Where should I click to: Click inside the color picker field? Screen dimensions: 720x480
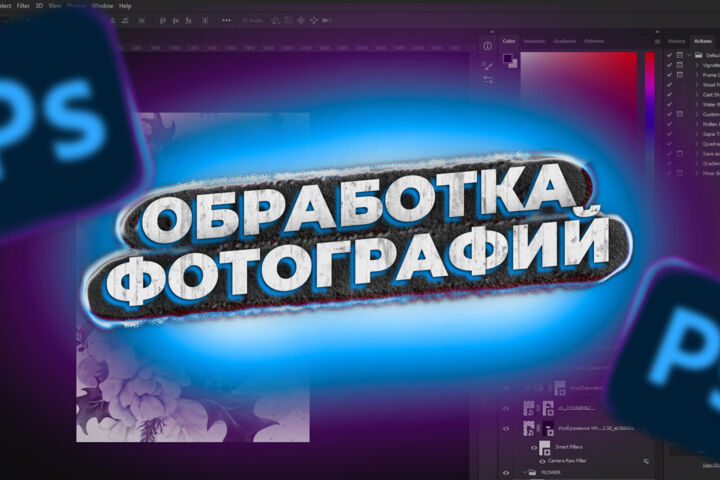click(x=579, y=92)
